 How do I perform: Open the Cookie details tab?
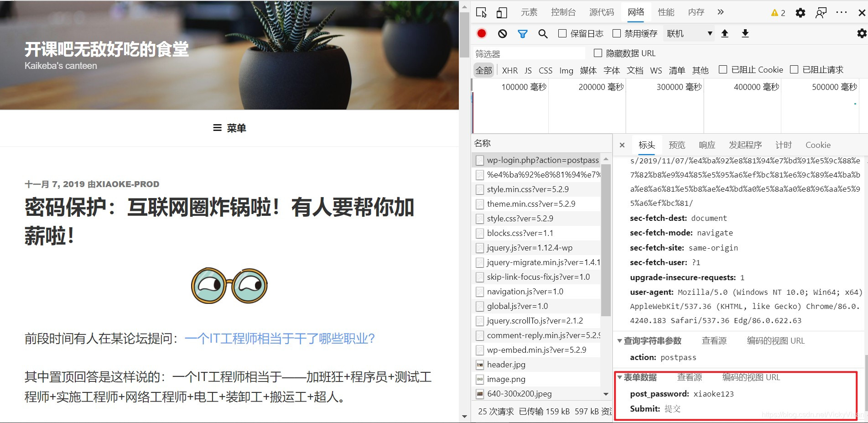click(x=818, y=145)
